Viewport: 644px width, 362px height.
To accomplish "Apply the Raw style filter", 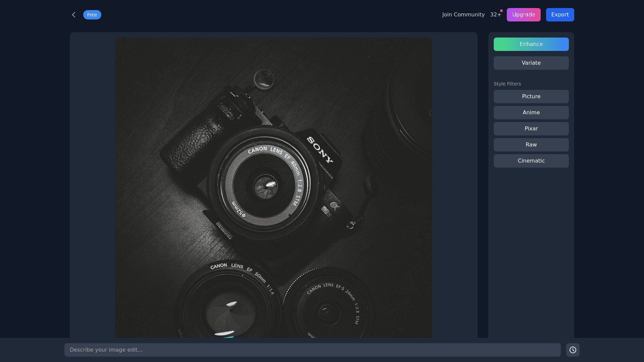I will click(x=531, y=145).
